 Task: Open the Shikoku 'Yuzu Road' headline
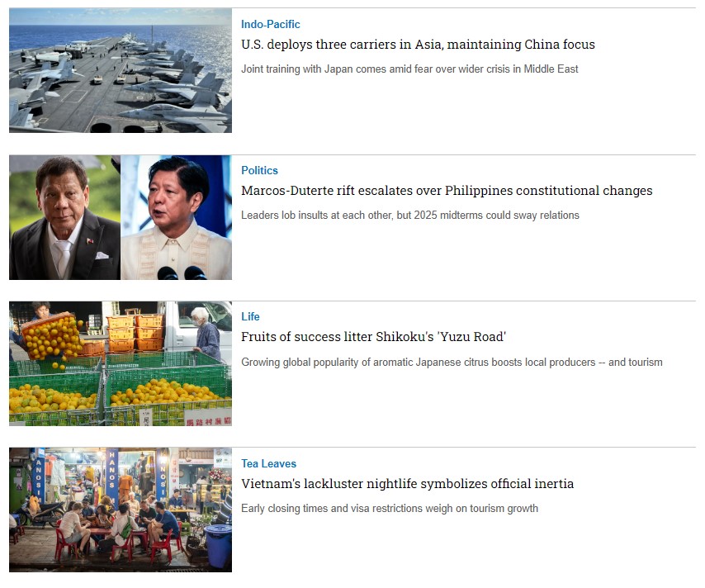pos(373,337)
